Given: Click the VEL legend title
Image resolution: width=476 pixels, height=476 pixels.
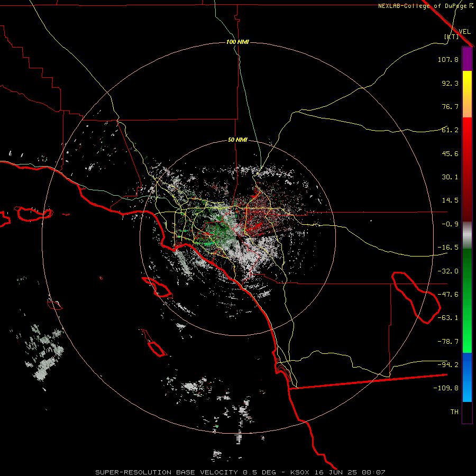Looking at the screenshot, I should point(464,32).
